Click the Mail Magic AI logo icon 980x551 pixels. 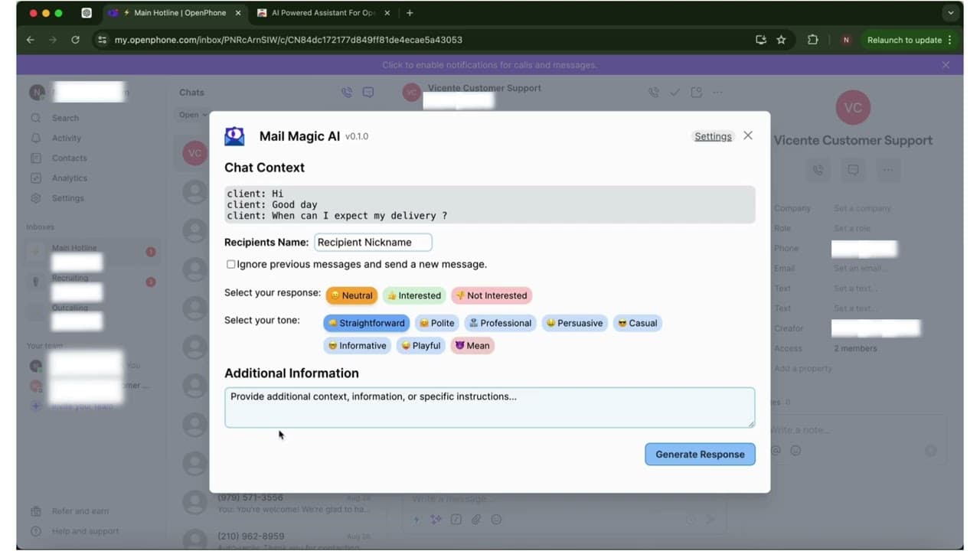[x=234, y=136]
